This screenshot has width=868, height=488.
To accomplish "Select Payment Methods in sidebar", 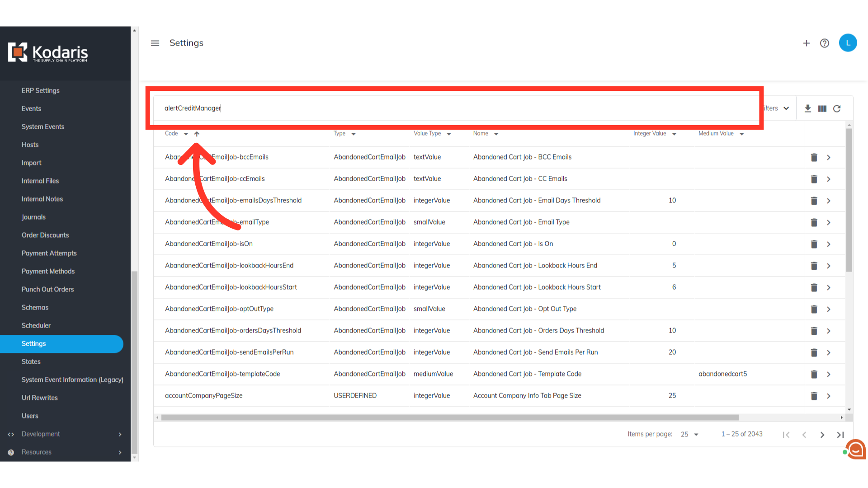I will click(48, 271).
